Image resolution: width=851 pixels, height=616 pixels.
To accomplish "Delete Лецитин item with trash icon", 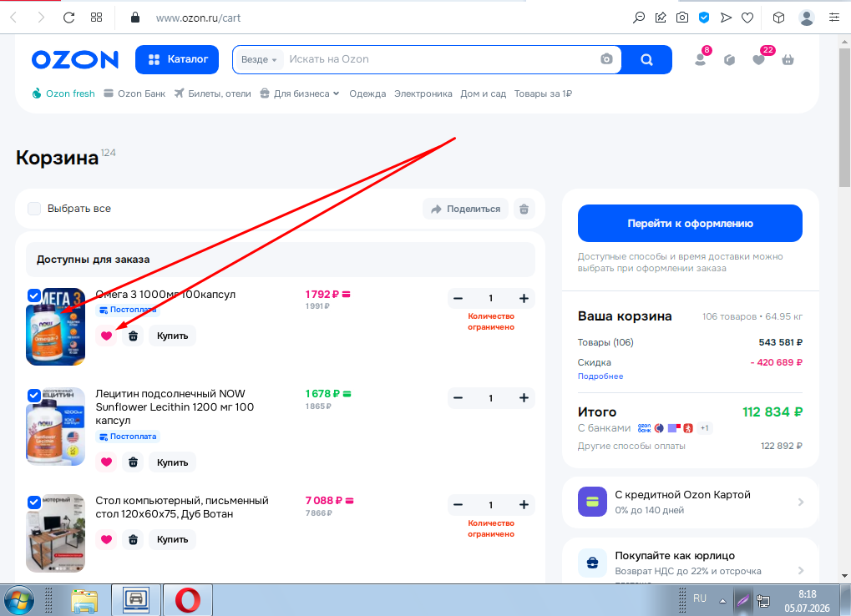I will tap(133, 462).
